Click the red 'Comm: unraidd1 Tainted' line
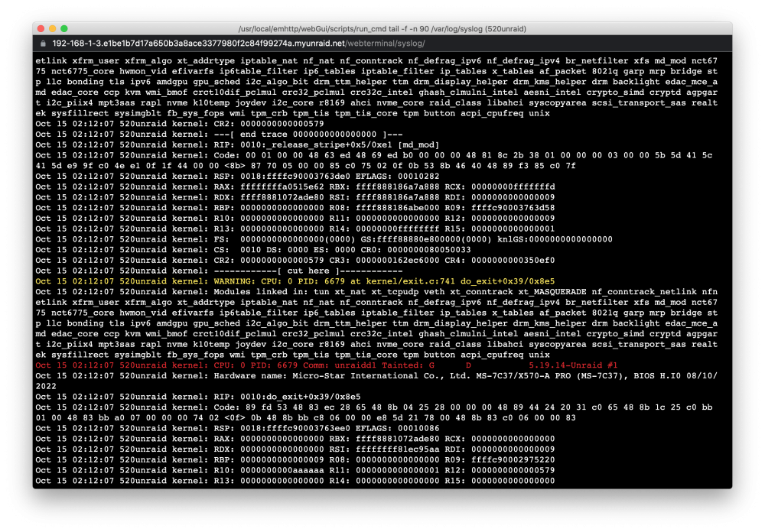The width and height of the screenshot is (765, 532). pyautogui.click(x=327, y=365)
